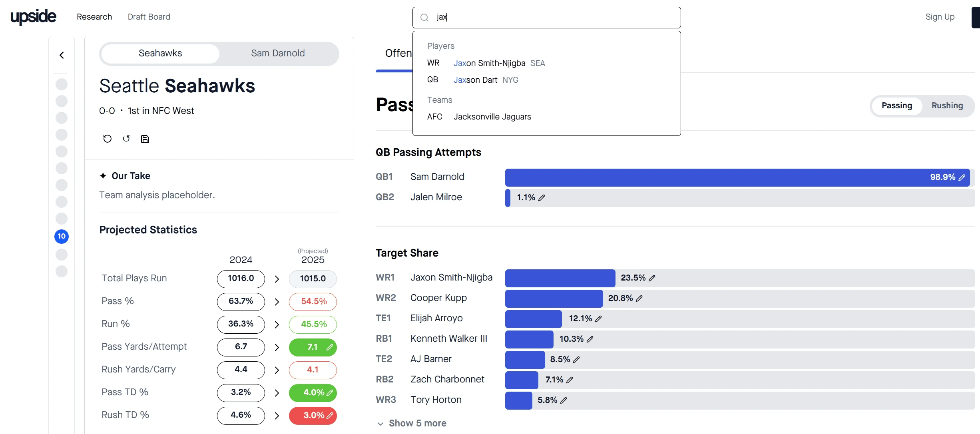The width and height of the screenshot is (980, 434).
Task: Select Jaxson Dart from search results
Action: click(x=475, y=80)
